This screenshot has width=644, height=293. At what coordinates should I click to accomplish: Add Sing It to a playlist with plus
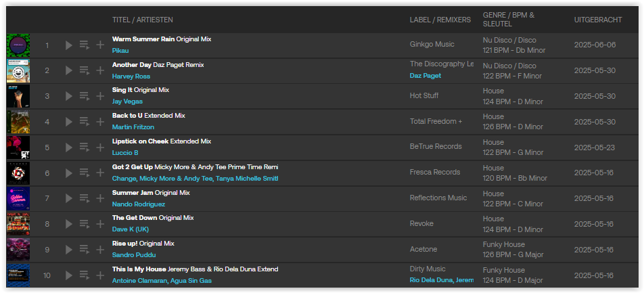[100, 96]
